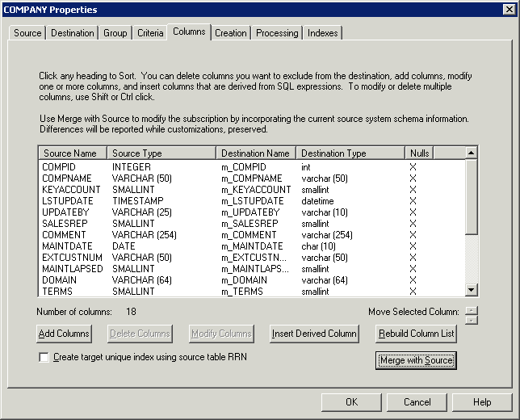Close the COMPANY Properties dialog

tap(509, 10)
